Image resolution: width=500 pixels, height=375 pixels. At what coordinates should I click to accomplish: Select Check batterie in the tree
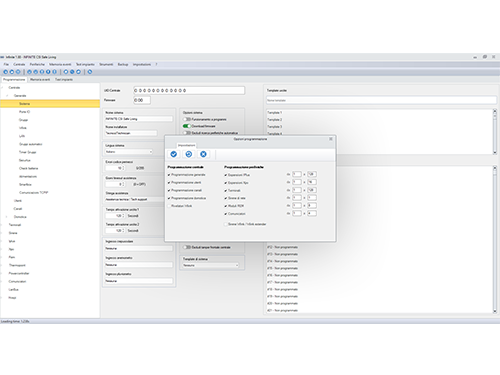coord(28,168)
